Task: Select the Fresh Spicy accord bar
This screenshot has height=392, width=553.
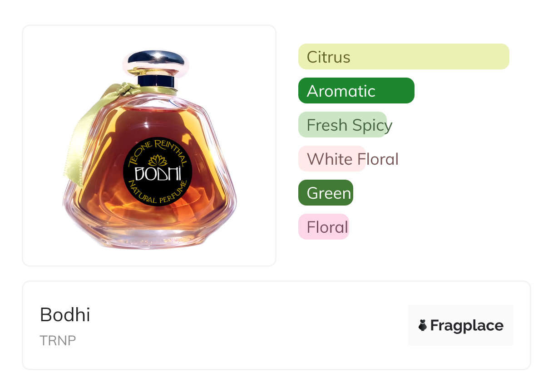Action: pos(343,125)
